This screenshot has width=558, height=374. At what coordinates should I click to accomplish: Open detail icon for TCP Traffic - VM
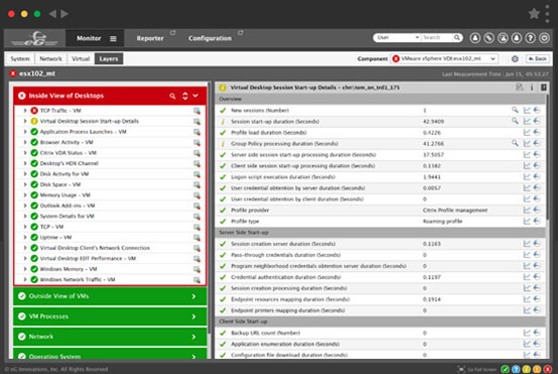[x=196, y=111]
